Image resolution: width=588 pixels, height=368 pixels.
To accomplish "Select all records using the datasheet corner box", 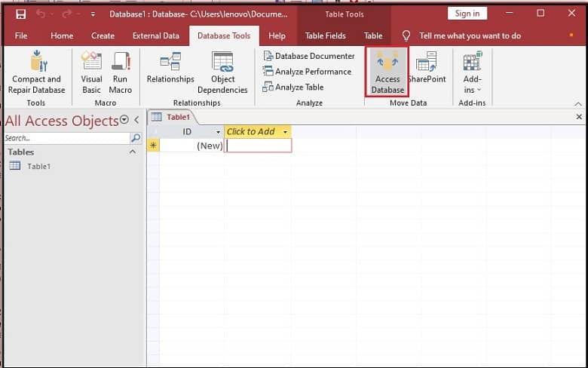I will coord(153,132).
